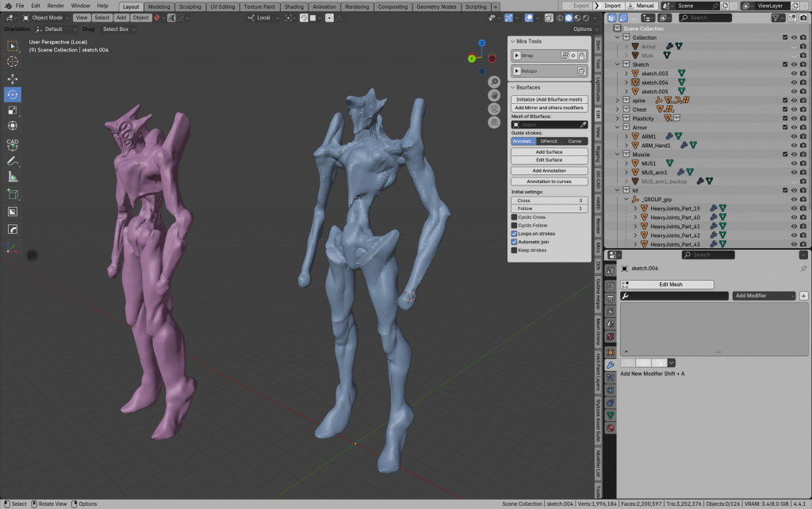Image resolution: width=812 pixels, height=509 pixels.
Task: Hide MUS1 using its eye icon
Action: tap(794, 163)
